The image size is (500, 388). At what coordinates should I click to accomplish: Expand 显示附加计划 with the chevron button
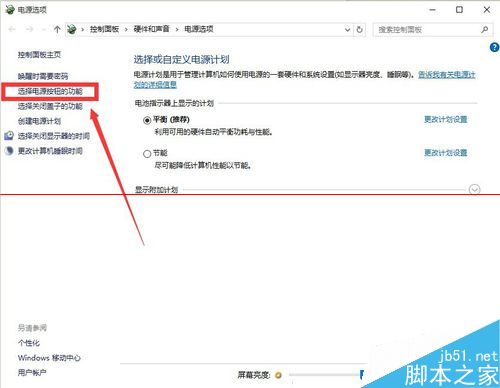(474, 190)
